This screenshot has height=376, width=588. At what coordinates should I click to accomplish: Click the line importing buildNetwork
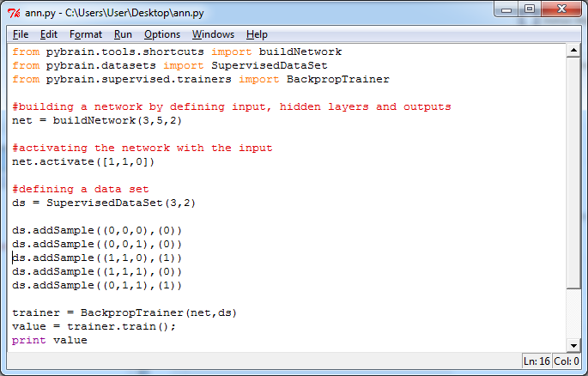click(177, 52)
